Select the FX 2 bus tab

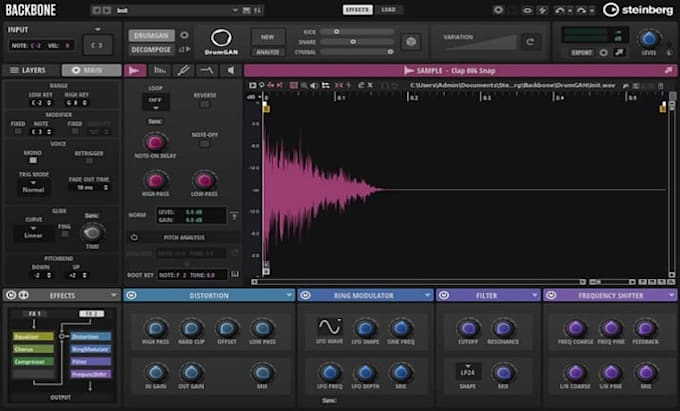click(x=91, y=313)
